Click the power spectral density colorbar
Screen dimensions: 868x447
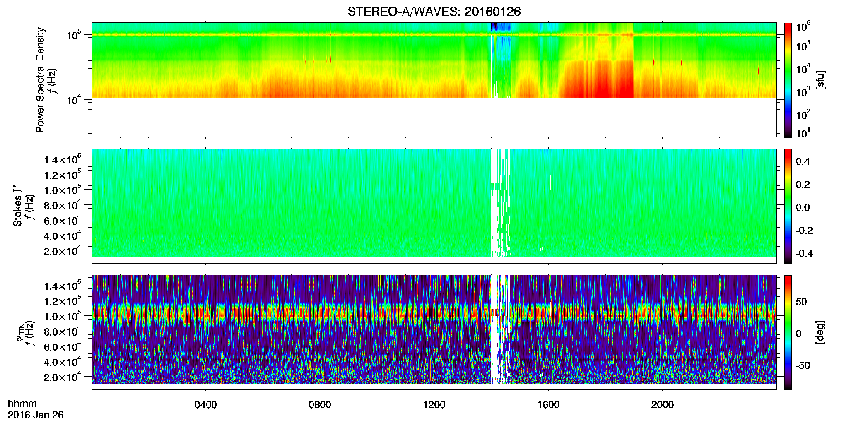788,80
